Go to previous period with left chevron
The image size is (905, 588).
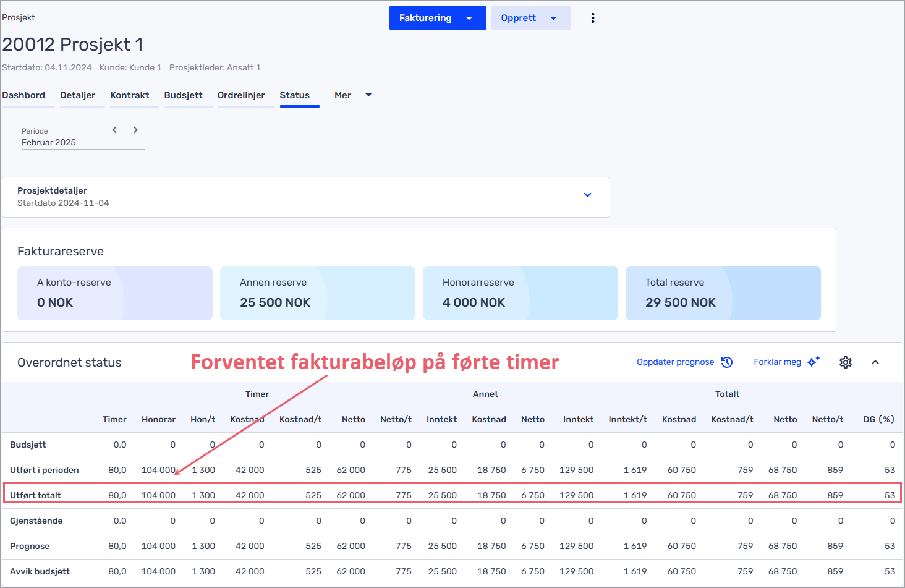click(x=114, y=130)
